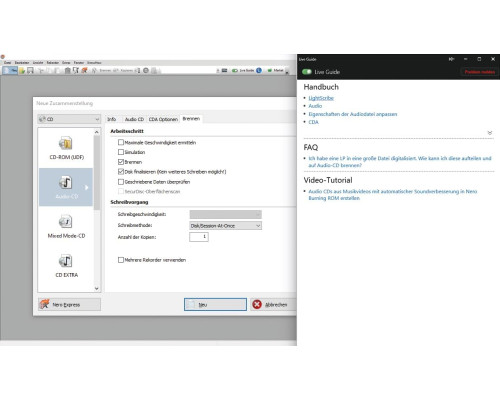This screenshot has height=400, width=500.
Task: Open the CDA handbook link
Action: point(313,122)
